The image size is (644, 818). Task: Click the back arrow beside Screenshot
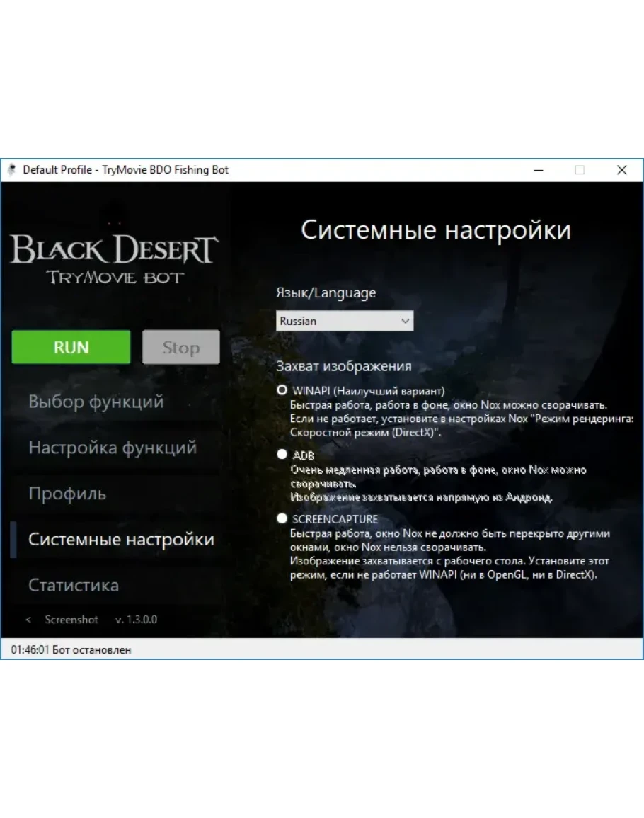[x=28, y=620]
